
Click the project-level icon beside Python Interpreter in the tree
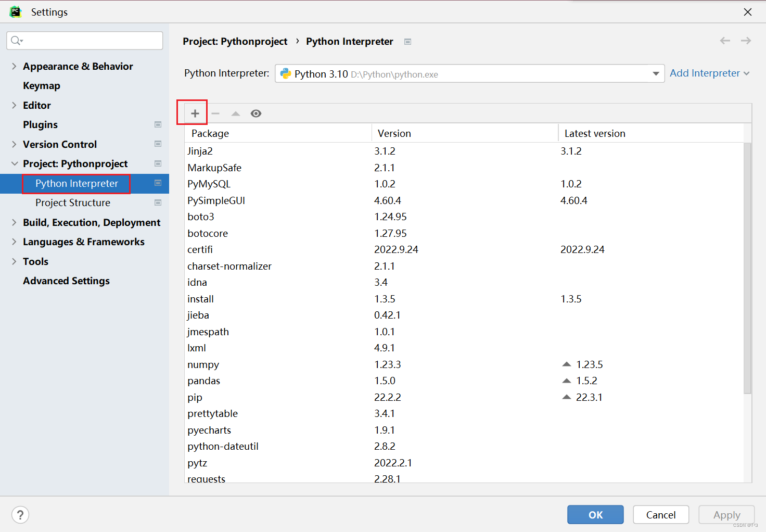pos(158,183)
